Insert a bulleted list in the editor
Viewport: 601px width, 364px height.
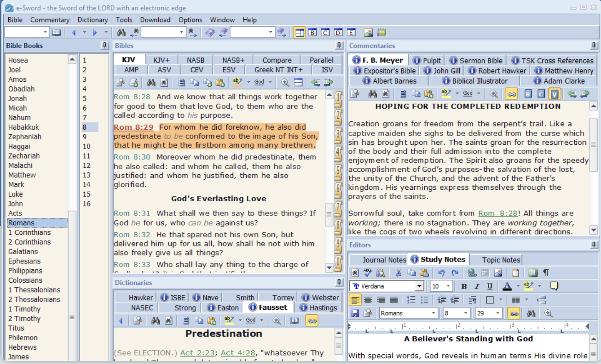424,300
